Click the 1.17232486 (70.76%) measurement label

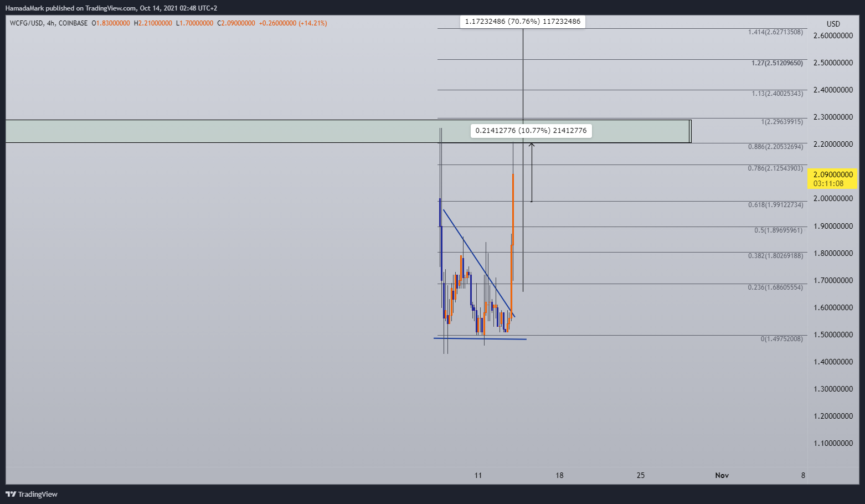pos(523,22)
